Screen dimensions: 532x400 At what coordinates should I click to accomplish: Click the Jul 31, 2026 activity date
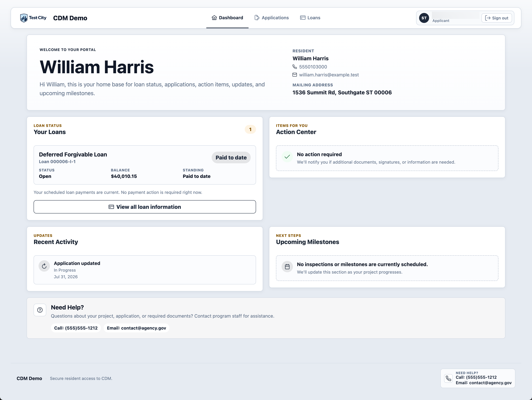pyautogui.click(x=66, y=277)
